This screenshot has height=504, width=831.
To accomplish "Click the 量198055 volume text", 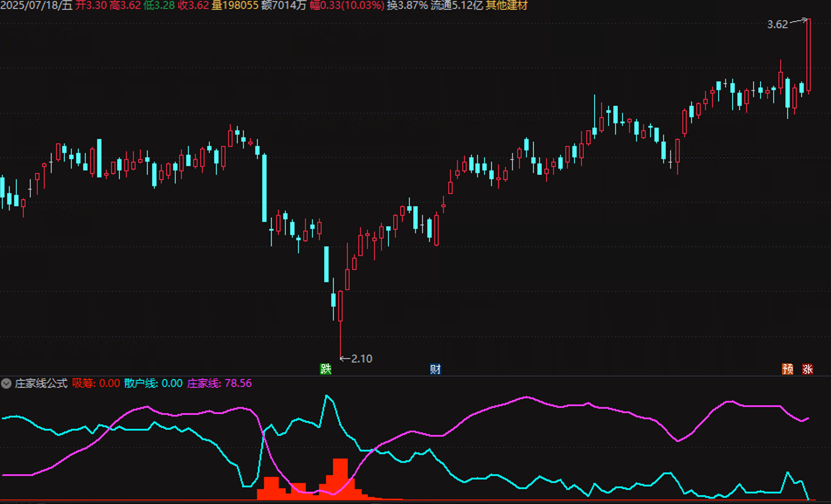I will click(x=235, y=6).
